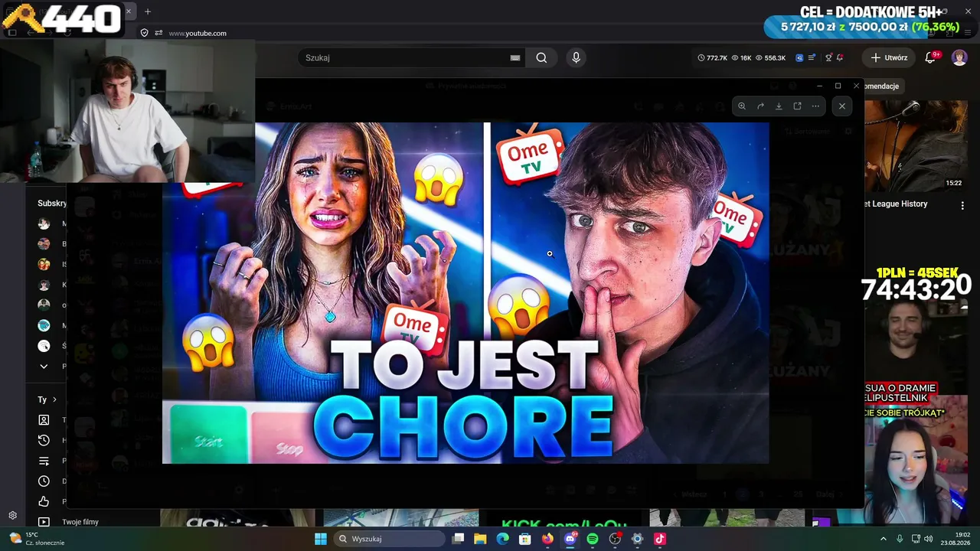980x551 pixels.
Task: Click the list extension icon with blue dot
Action: [812, 57]
